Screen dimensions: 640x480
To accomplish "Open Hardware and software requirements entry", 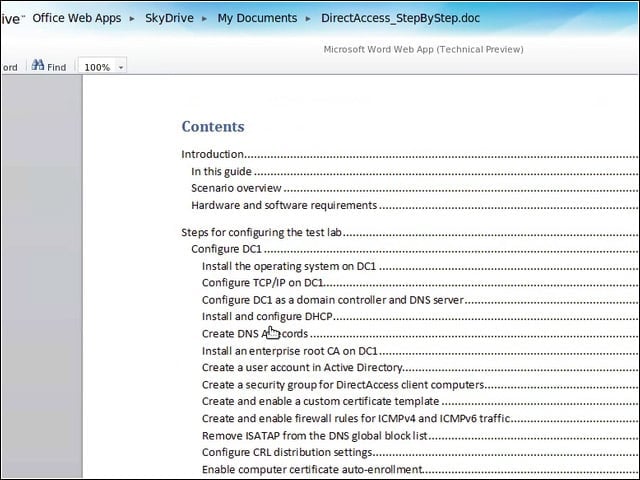I will click(x=284, y=205).
